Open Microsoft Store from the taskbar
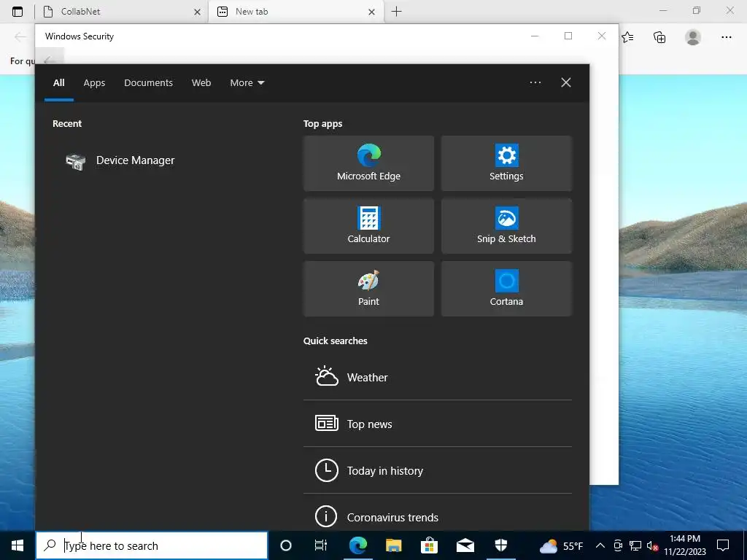 click(x=429, y=545)
